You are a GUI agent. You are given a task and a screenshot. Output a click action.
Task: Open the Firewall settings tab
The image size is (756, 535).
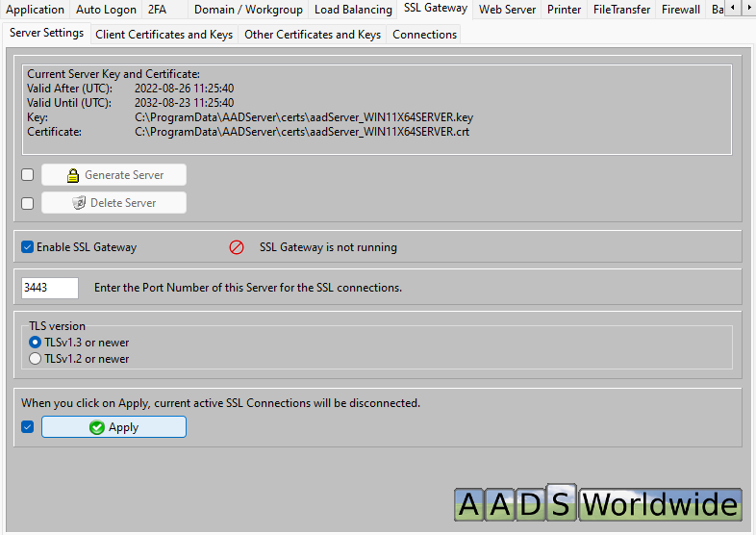pyautogui.click(x=680, y=10)
